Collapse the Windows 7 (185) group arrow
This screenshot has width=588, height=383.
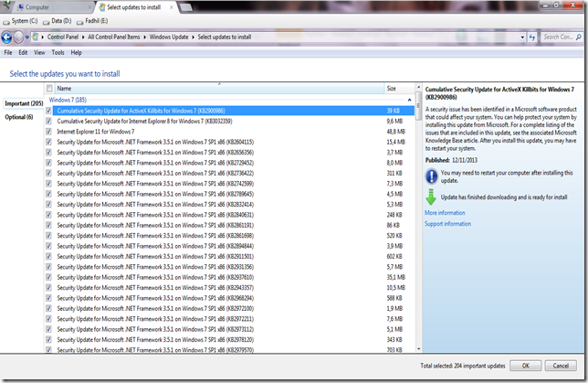pos(409,100)
